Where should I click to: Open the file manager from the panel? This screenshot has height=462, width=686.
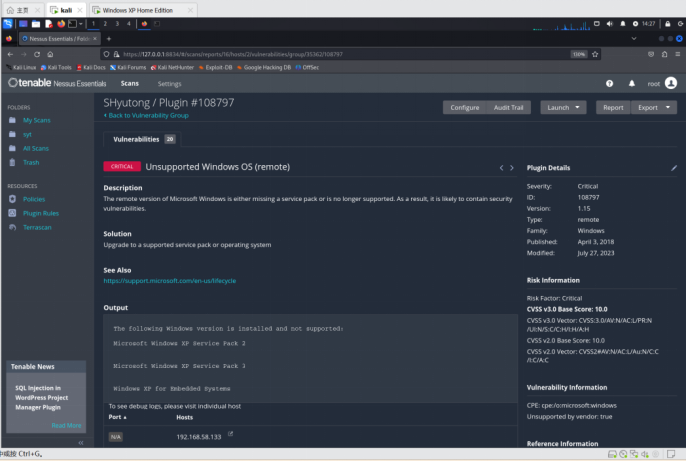pyautogui.click(x=36, y=24)
